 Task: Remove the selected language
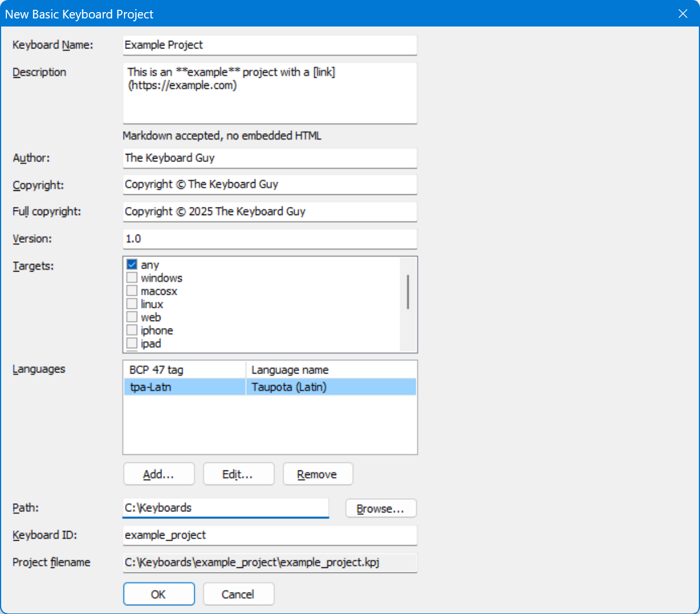[x=318, y=474]
